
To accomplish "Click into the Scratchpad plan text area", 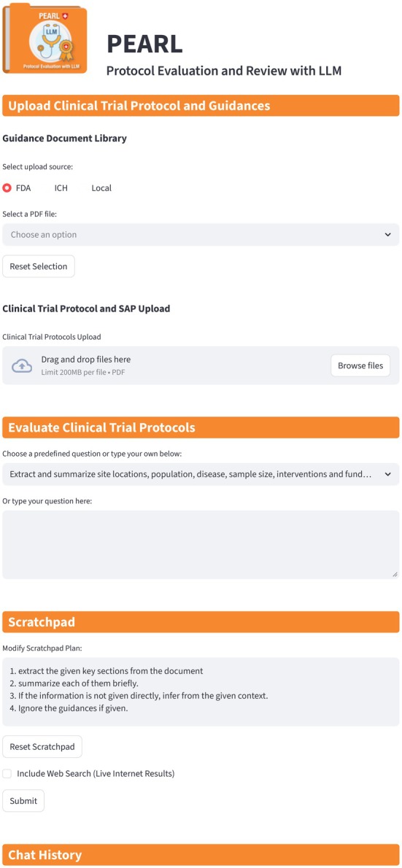I will click(x=201, y=692).
